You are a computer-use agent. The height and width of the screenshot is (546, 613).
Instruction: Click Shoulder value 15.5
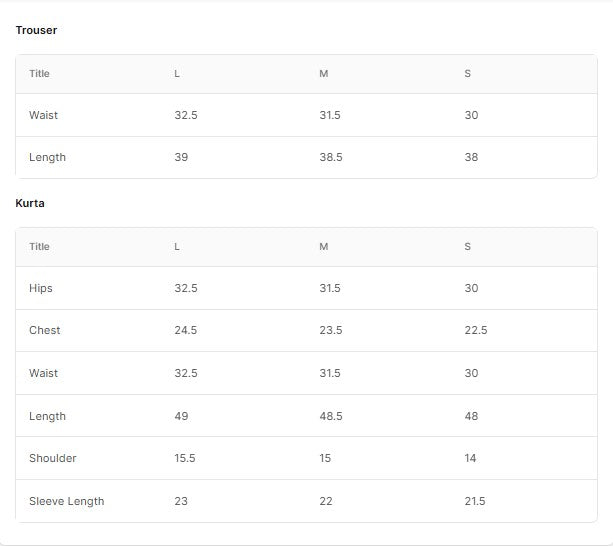[185, 459]
